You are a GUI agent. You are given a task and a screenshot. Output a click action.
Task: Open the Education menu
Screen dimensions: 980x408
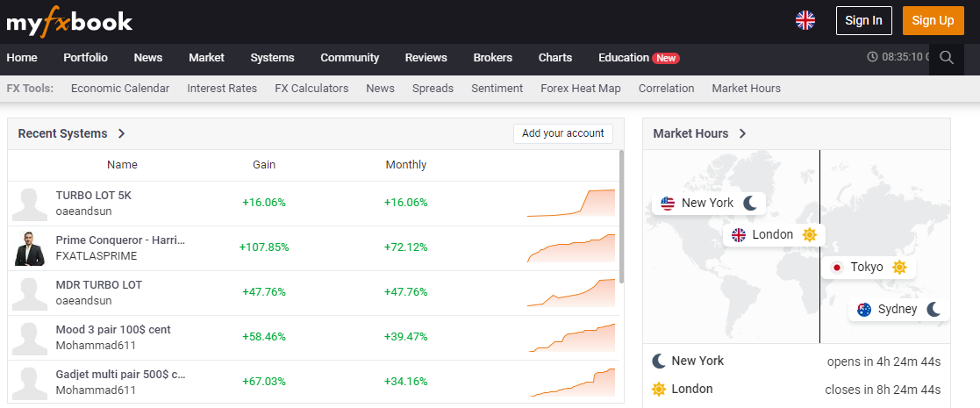pos(624,58)
